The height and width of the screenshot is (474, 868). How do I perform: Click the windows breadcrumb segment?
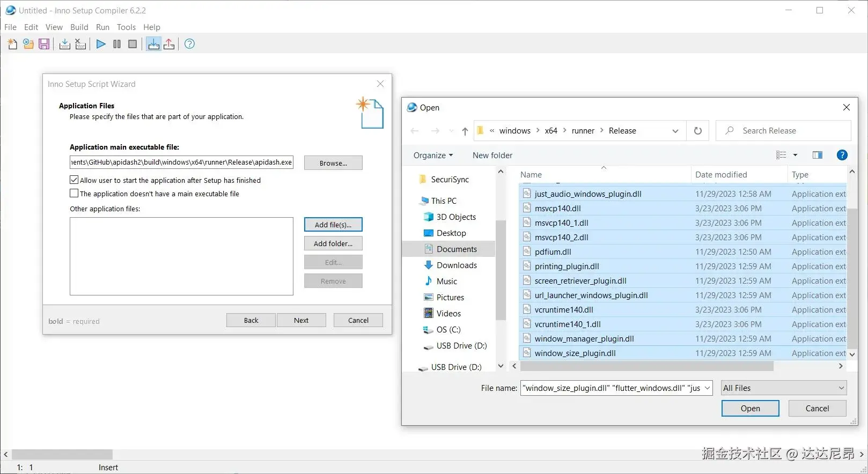tap(515, 131)
